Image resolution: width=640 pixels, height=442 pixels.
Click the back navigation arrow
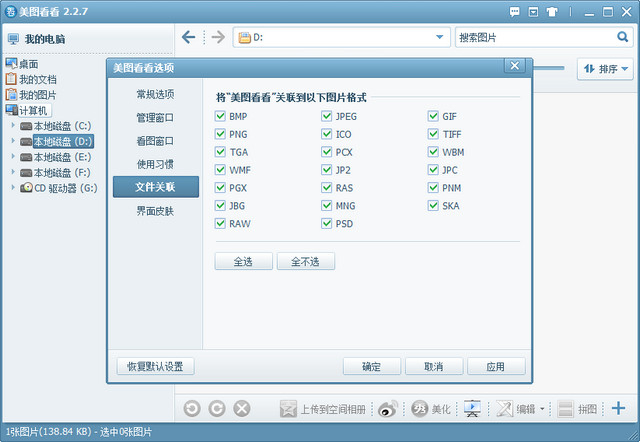(x=188, y=37)
